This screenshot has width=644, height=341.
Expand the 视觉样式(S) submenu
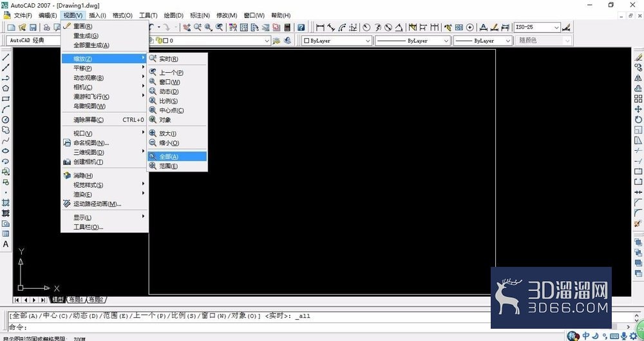tap(104, 185)
